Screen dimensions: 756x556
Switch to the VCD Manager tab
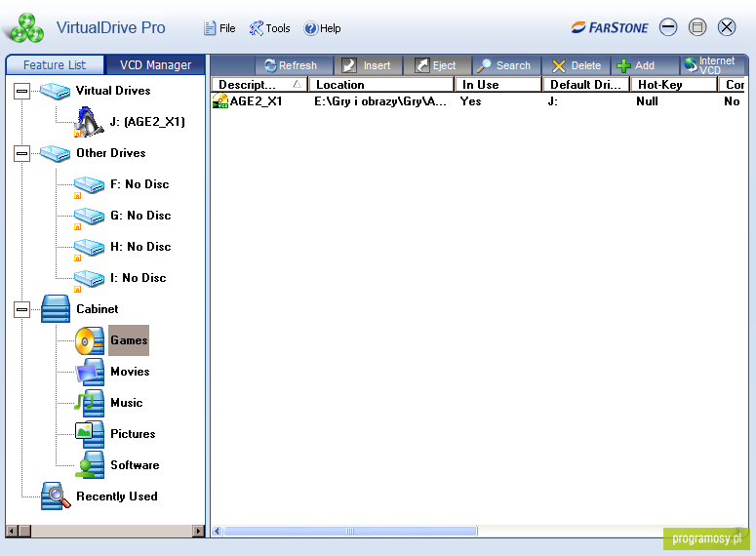point(155,65)
